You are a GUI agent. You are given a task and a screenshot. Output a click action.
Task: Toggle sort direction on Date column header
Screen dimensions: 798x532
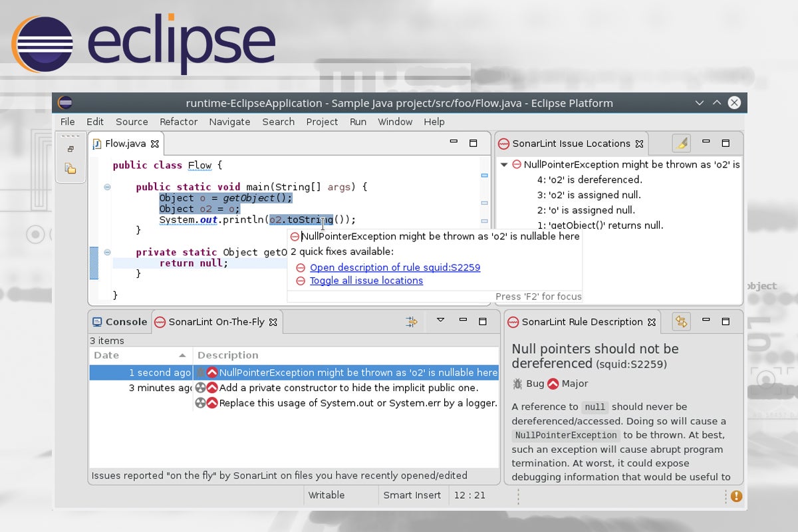[141, 355]
